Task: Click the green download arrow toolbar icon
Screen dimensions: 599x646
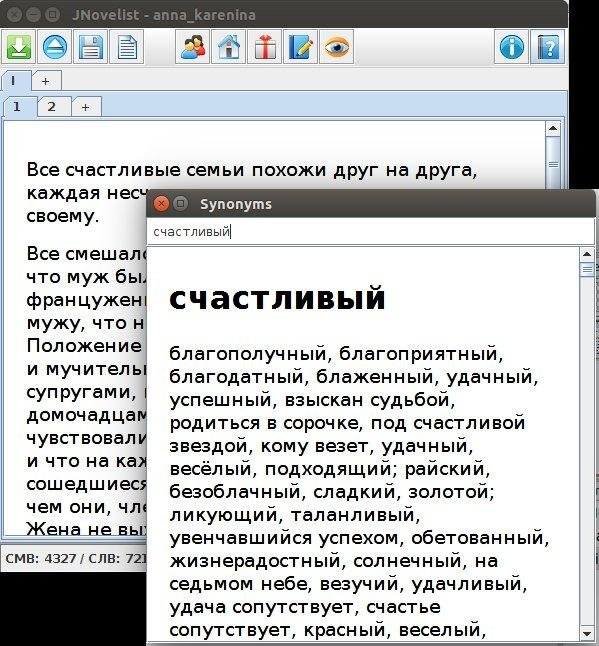Action: [x=19, y=47]
